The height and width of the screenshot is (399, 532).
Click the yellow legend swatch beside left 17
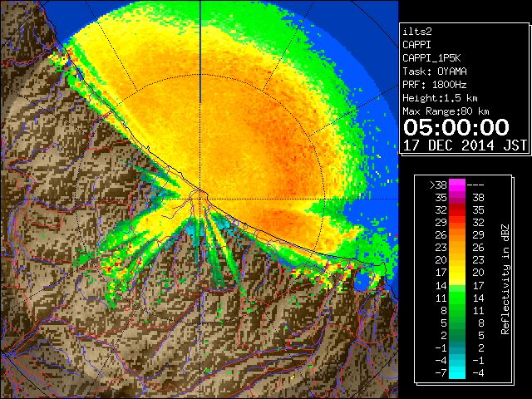tap(457, 273)
